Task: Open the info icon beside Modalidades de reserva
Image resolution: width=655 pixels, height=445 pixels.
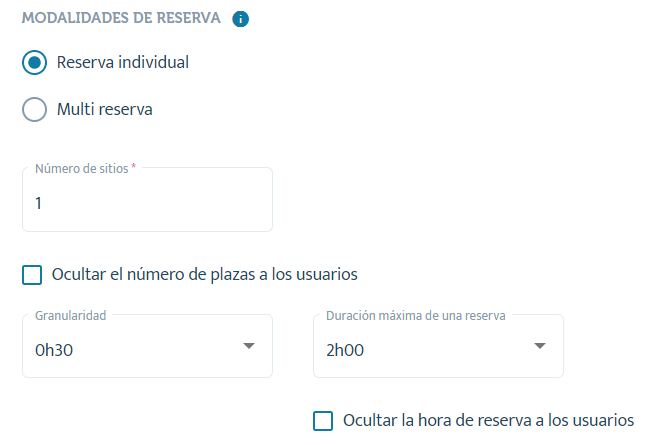Action: pyautogui.click(x=241, y=19)
